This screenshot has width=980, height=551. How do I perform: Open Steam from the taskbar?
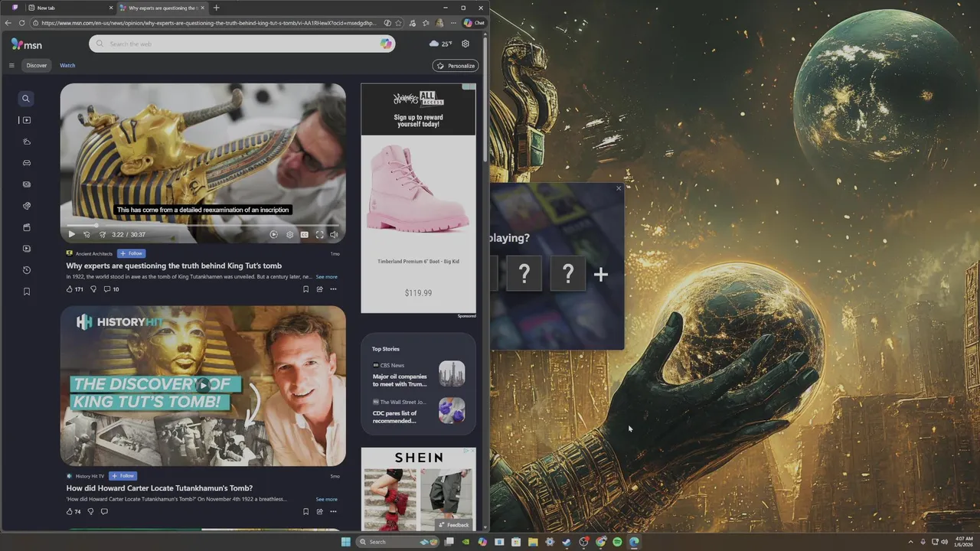[x=567, y=542]
